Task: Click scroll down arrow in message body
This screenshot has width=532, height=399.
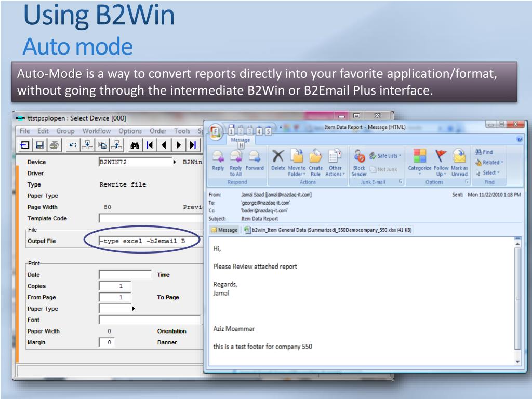Action: [517, 362]
